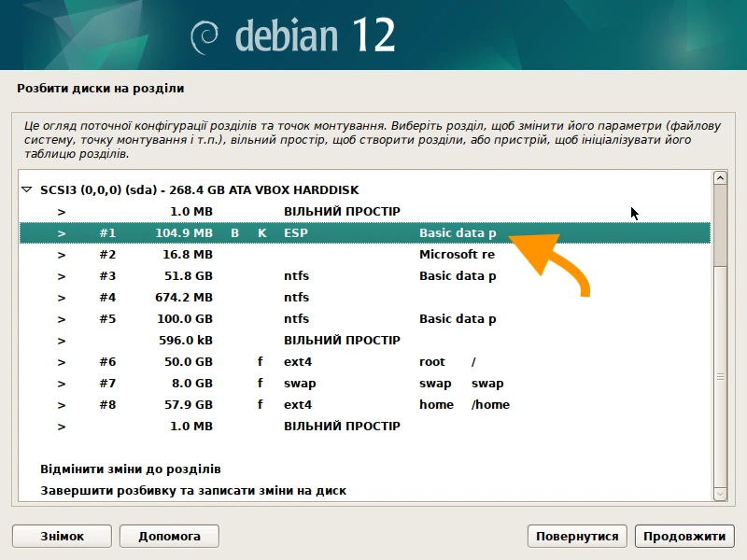Image resolution: width=747 pixels, height=560 pixels.
Task: Click the arrow beside partition #6
Action: click(62, 362)
